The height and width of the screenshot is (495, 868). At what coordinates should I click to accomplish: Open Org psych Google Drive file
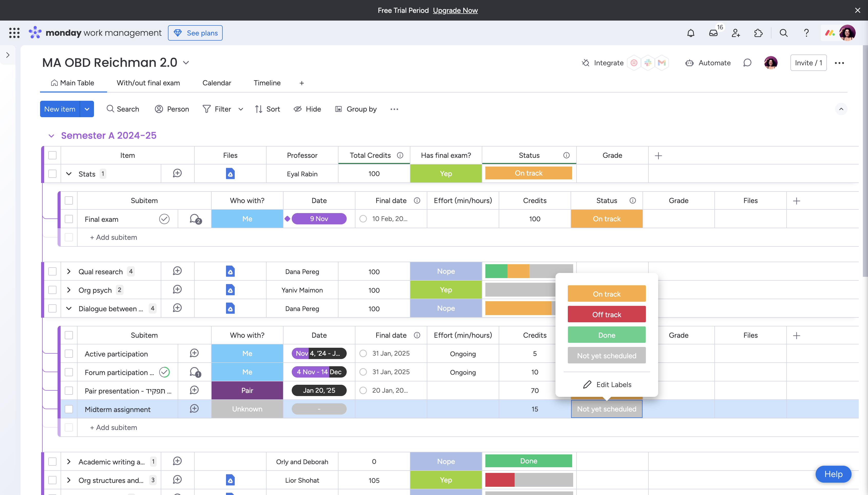point(230,290)
